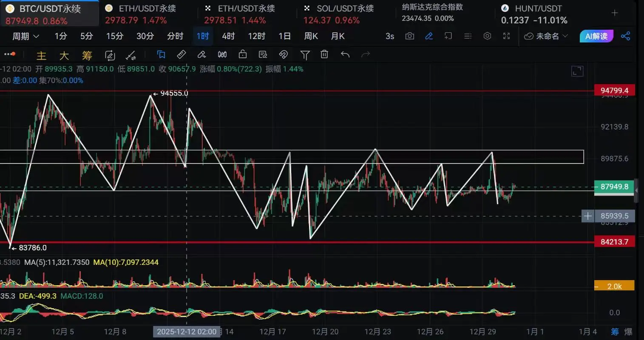Toggle the pencil drawing mode icon
This screenshot has width=644, height=340.
(429, 36)
